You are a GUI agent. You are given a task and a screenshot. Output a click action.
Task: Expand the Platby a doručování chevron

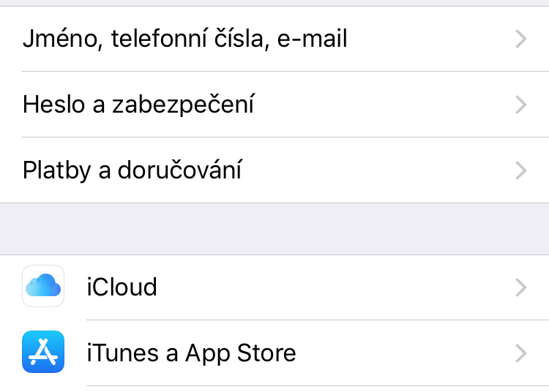(x=520, y=170)
